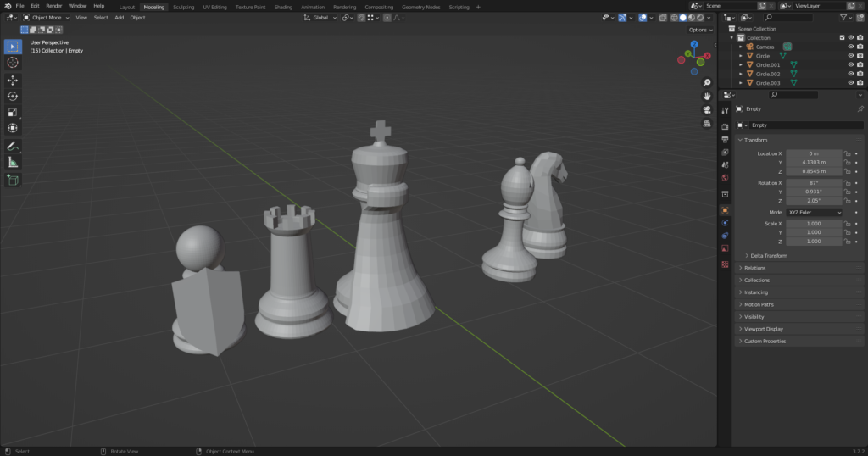Image resolution: width=868 pixels, height=456 pixels.
Task: Switch to the UV Editing workspace tab
Action: coord(214,7)
